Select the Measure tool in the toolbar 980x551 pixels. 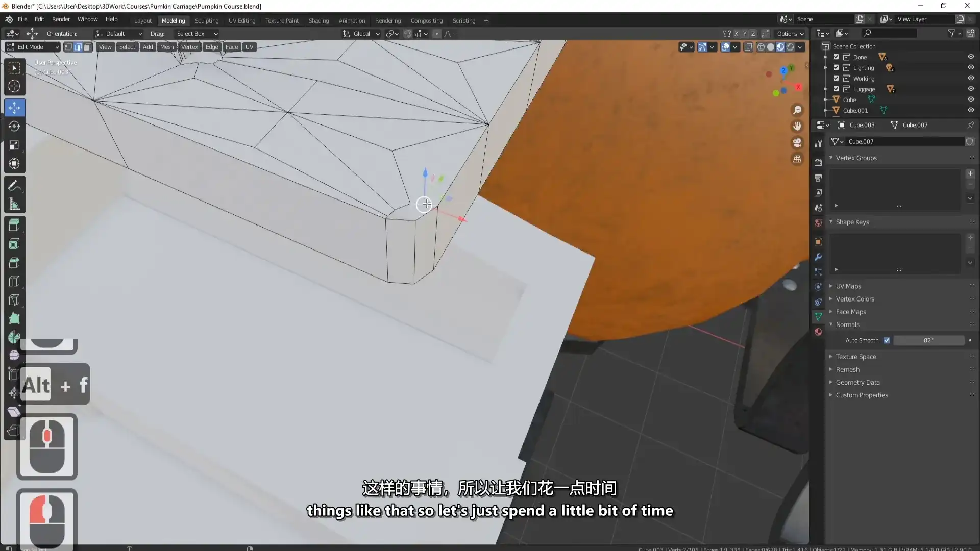point(14,204)
